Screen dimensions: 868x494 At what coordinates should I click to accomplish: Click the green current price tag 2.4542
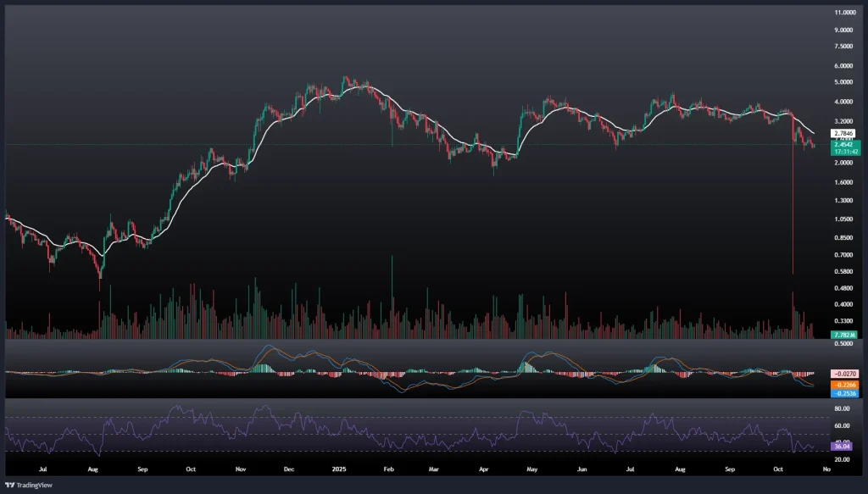[844, 144]
